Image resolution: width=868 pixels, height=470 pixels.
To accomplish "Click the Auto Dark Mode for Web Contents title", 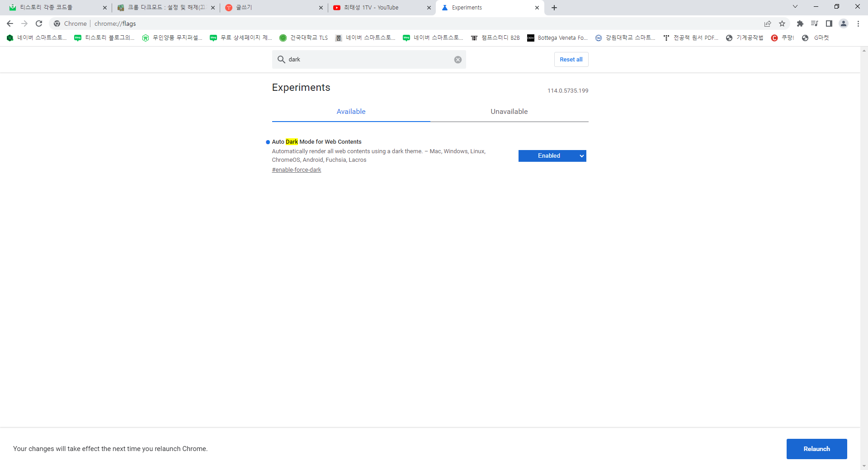I will tap(316, 142).
